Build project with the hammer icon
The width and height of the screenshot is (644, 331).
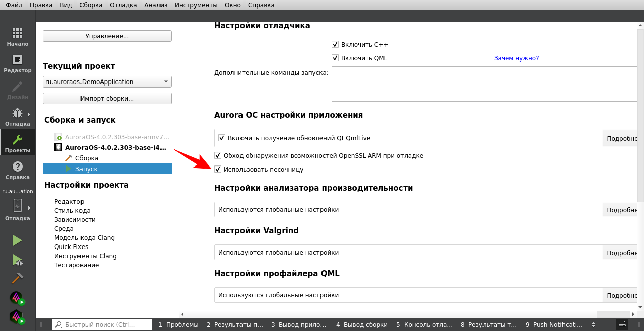coord(17,278)
